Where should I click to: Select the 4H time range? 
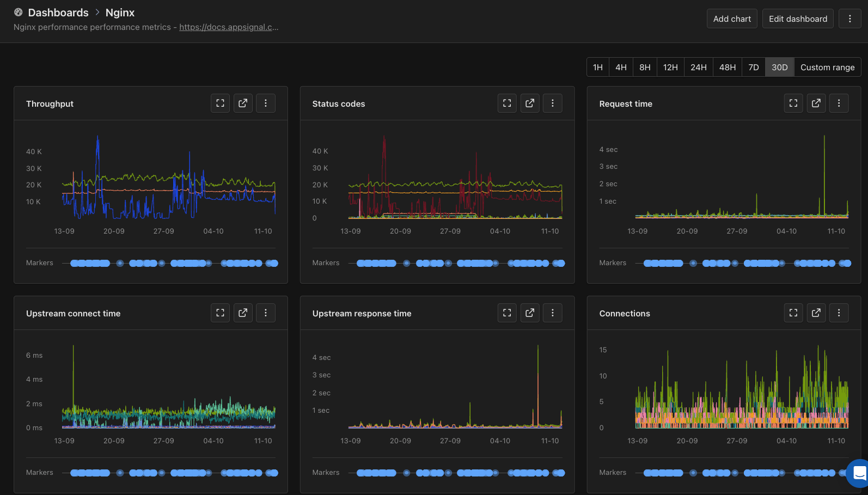[x=621, y=67]
